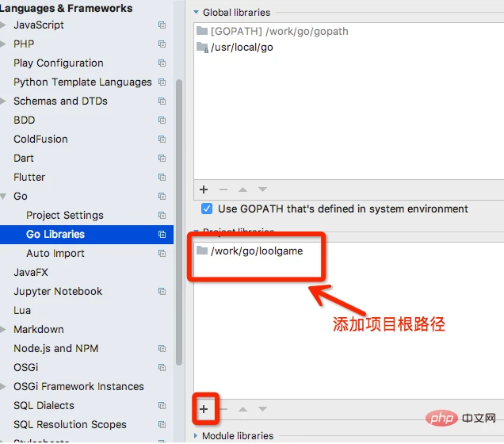Image resolution: width=504 pixels, height=444 pixels.
Task: Uncheck Use GOPATH defined in system environment
Action: 207,209
